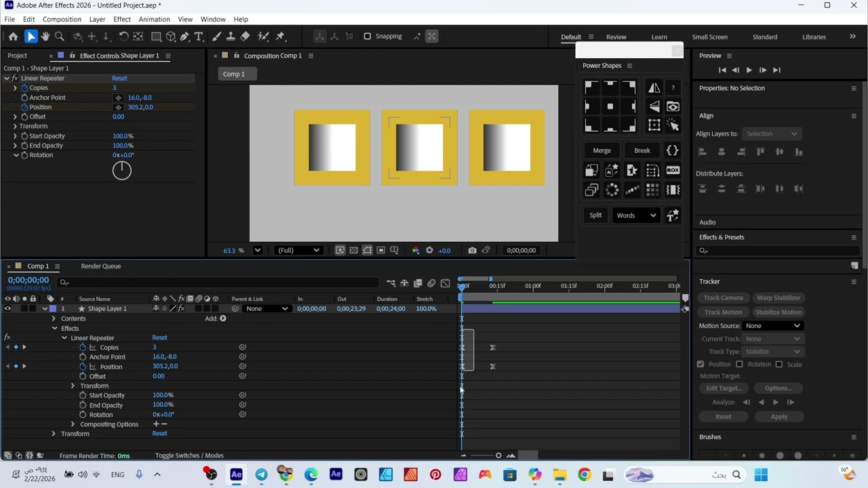
Task: Collapse the Effects group in the timeline
Action: coord(55,329)
